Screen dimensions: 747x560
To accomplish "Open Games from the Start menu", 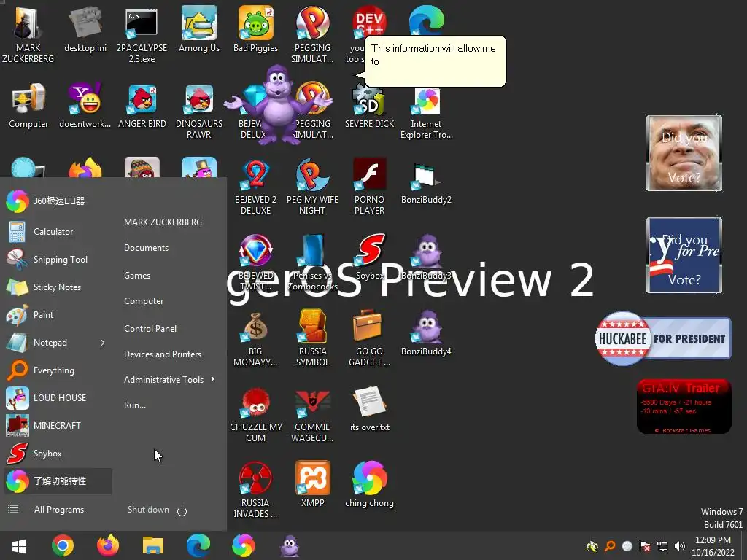I will pyautogui.click(x=137, y=275).
